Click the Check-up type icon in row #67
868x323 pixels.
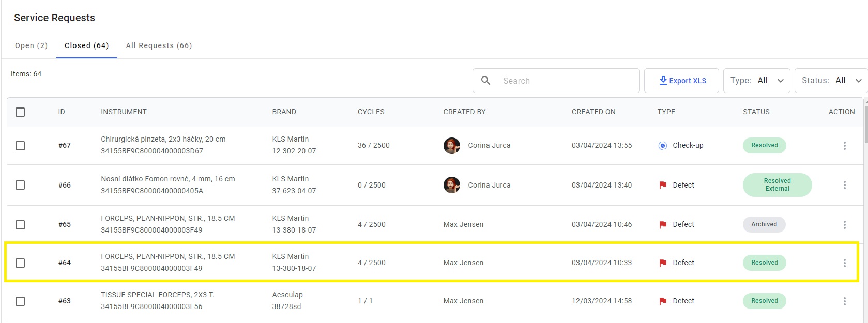click(663, 146)
